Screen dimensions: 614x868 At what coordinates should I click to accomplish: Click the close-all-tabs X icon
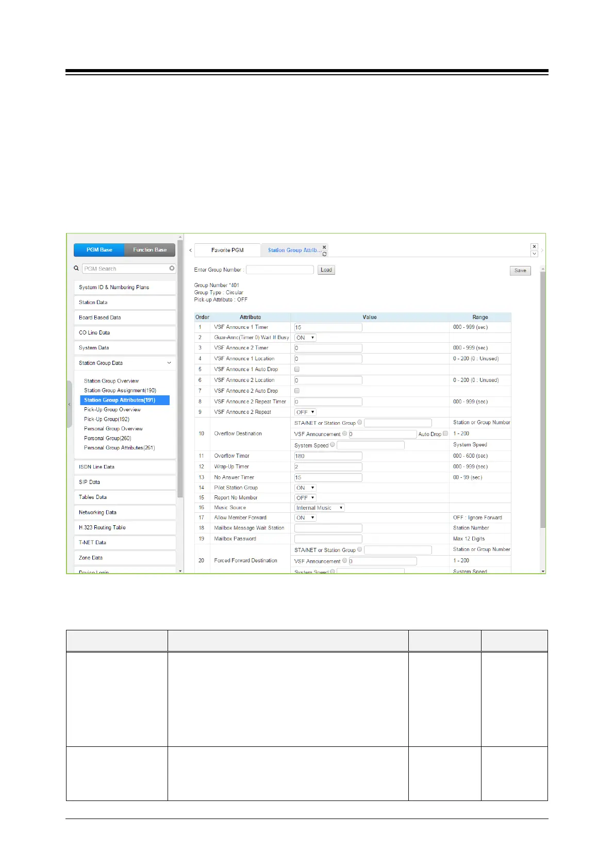tap(534, 247)
